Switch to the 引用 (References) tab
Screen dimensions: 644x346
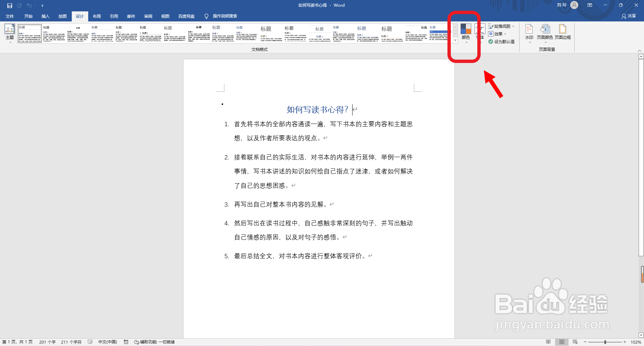pos(114,16)
